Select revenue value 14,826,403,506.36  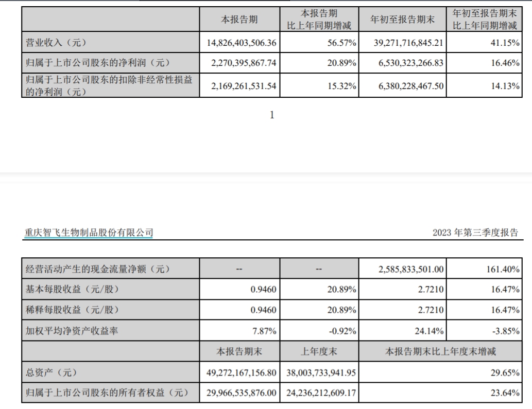coord(242,43)
